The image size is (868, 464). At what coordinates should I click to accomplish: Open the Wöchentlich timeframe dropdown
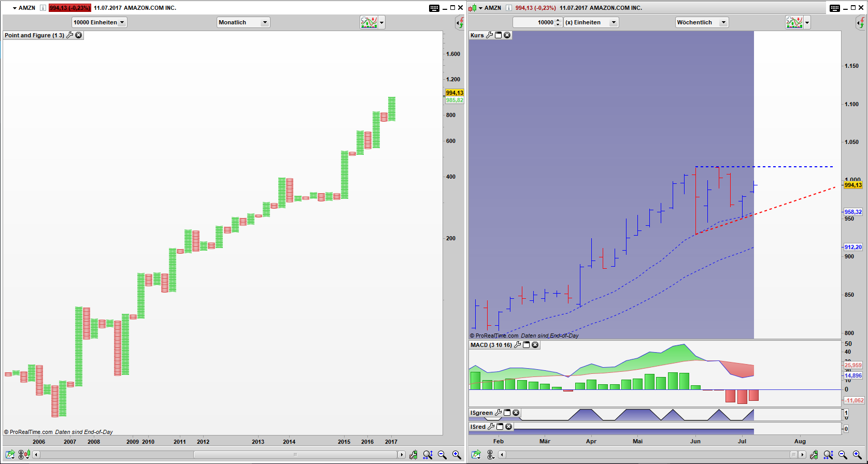coord(702,22)
